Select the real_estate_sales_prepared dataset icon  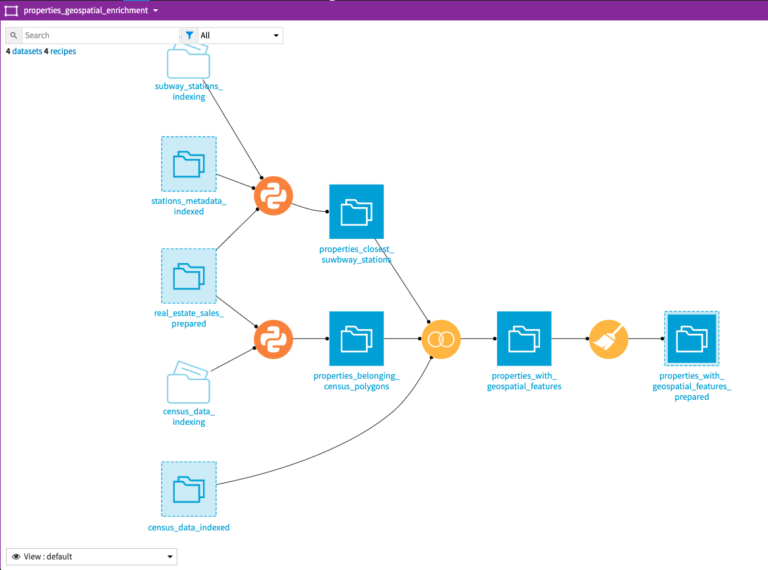tap(189, 276)
